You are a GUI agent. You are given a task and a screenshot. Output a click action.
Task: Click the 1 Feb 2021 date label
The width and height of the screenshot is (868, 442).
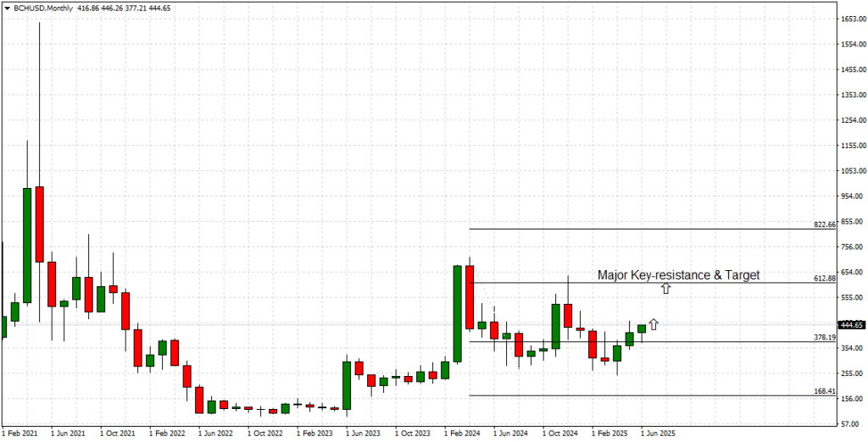(19, 434)
